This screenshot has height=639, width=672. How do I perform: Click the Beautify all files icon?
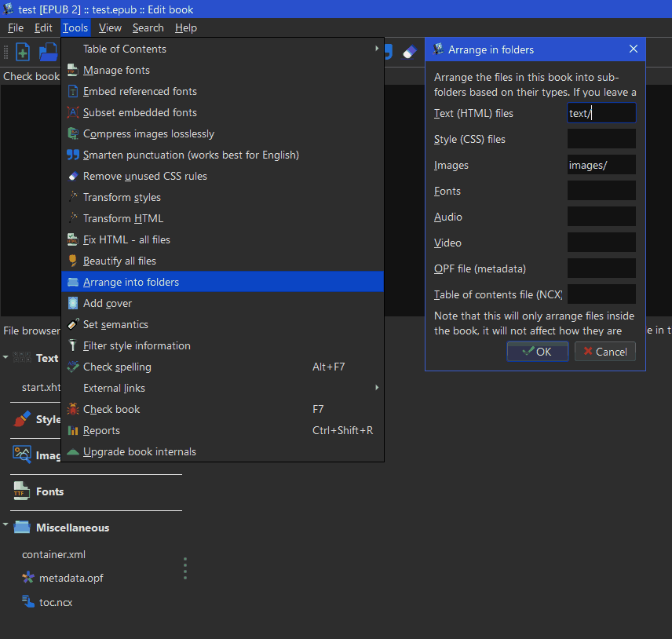pyautogui.click(x=73, y=261)
